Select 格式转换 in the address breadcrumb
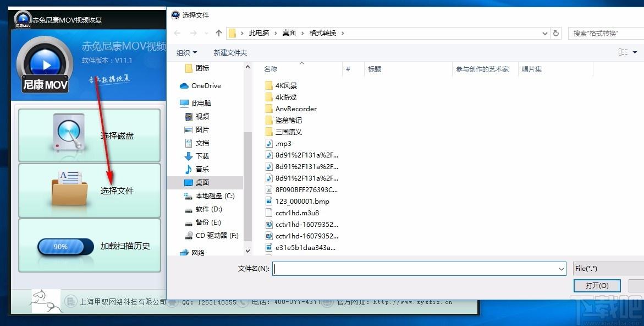The width and height of the screenshot is (644, 326). point(323,33)
